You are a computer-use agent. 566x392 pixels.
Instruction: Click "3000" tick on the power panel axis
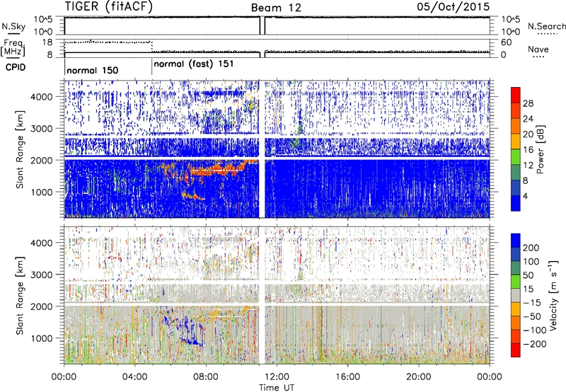[x=41, y=129]
